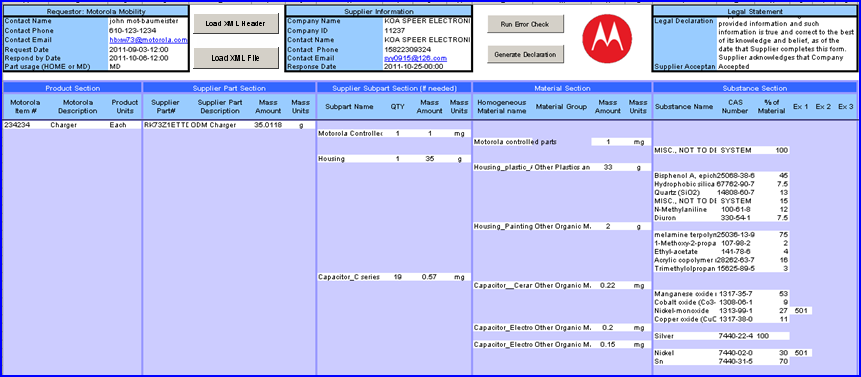Select the Capacitor_C series mass 0.57
Viewport: 861px width, 377px height.
429,277
